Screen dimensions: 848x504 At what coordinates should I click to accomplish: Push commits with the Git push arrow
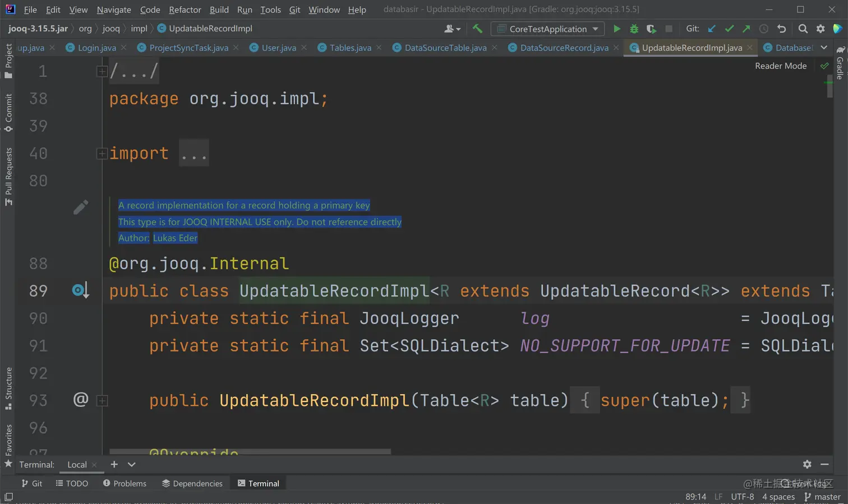(x=746, y=29)
